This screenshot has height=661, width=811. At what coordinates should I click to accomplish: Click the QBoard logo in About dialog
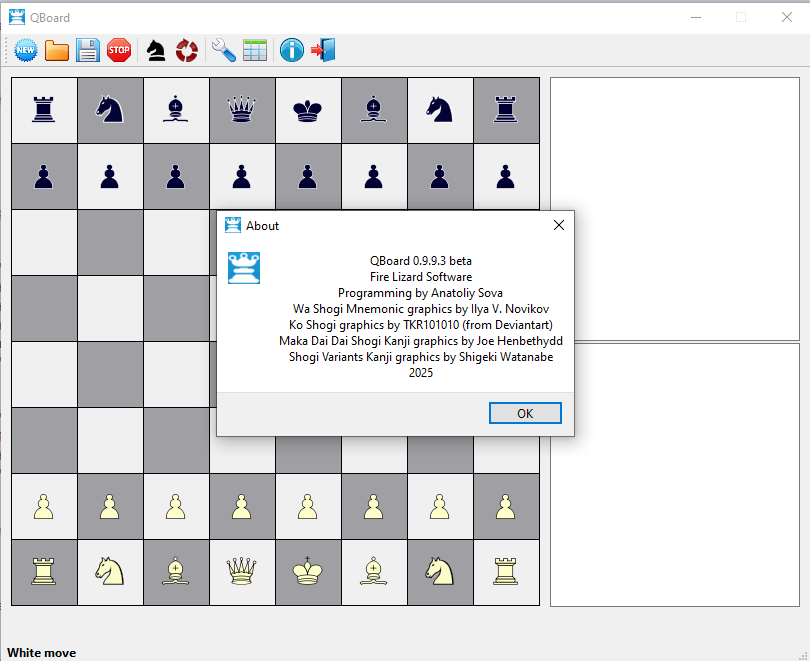coord(244,268)
